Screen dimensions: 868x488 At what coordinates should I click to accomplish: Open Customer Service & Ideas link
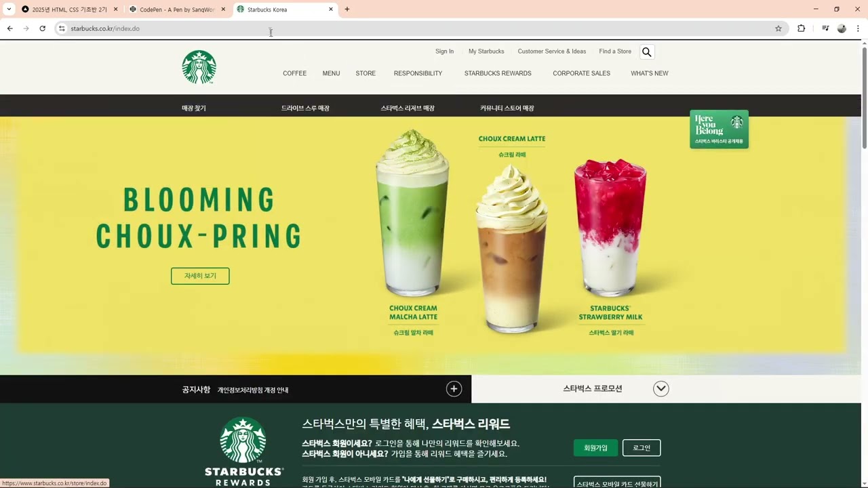(x=552, y=52)
